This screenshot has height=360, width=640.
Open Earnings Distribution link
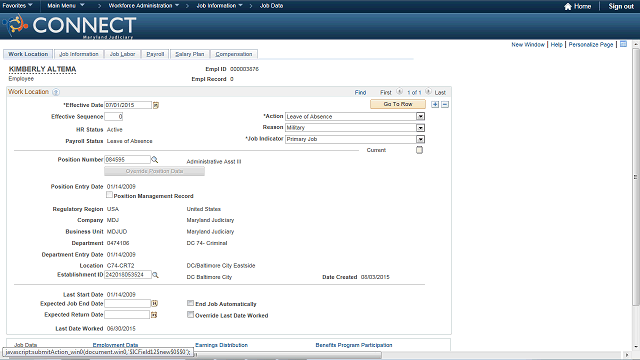pyautogui.click(x=221, y=345)
